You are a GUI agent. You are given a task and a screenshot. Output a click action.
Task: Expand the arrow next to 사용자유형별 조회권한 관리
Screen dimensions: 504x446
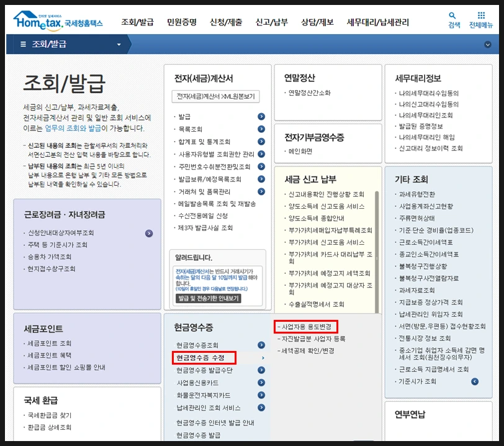tap(261, 154)
